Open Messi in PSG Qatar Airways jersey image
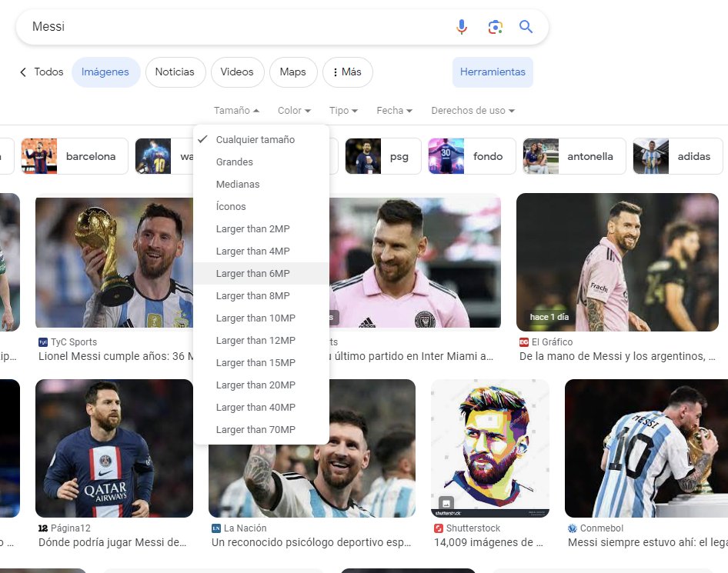 (114, 448)
